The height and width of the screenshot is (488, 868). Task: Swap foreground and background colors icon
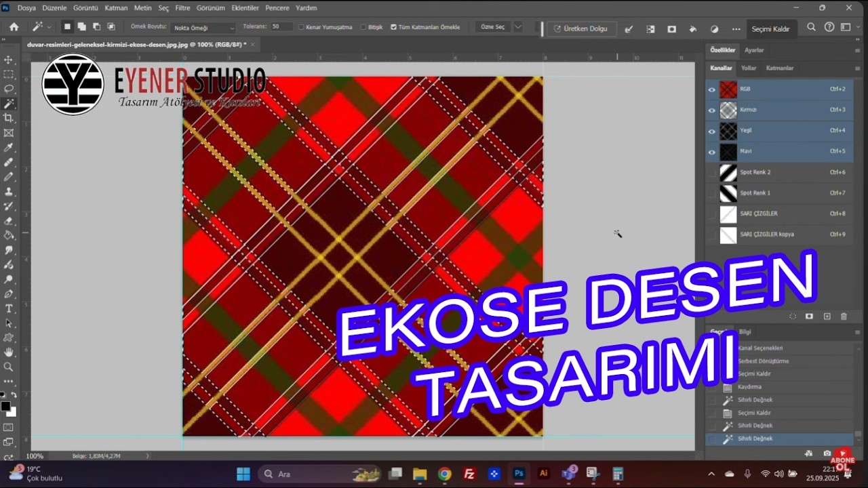coord(14,395)
